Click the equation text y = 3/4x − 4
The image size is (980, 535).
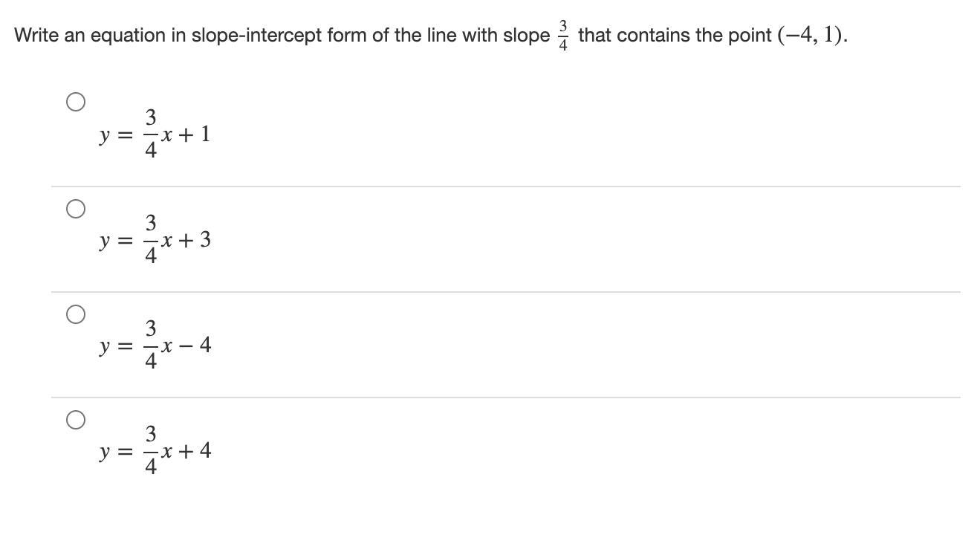coord(155,346)
